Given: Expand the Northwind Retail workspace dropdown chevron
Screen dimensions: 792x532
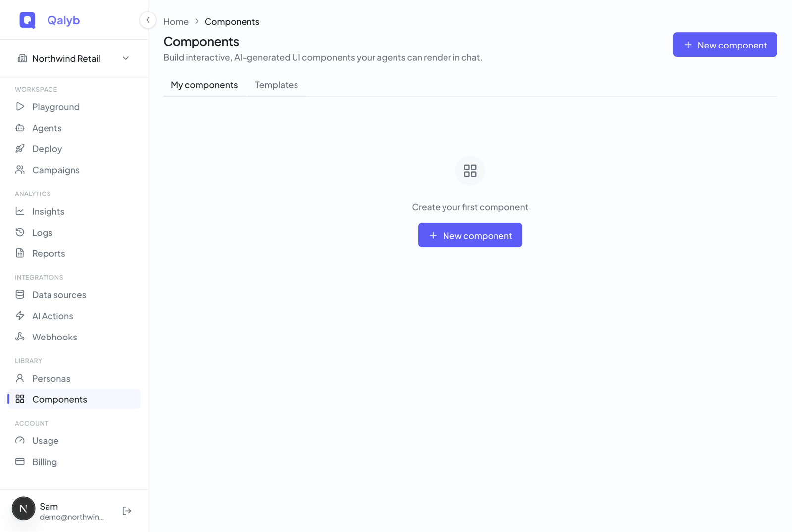Looking at the screenshot, I should [126, 58].
